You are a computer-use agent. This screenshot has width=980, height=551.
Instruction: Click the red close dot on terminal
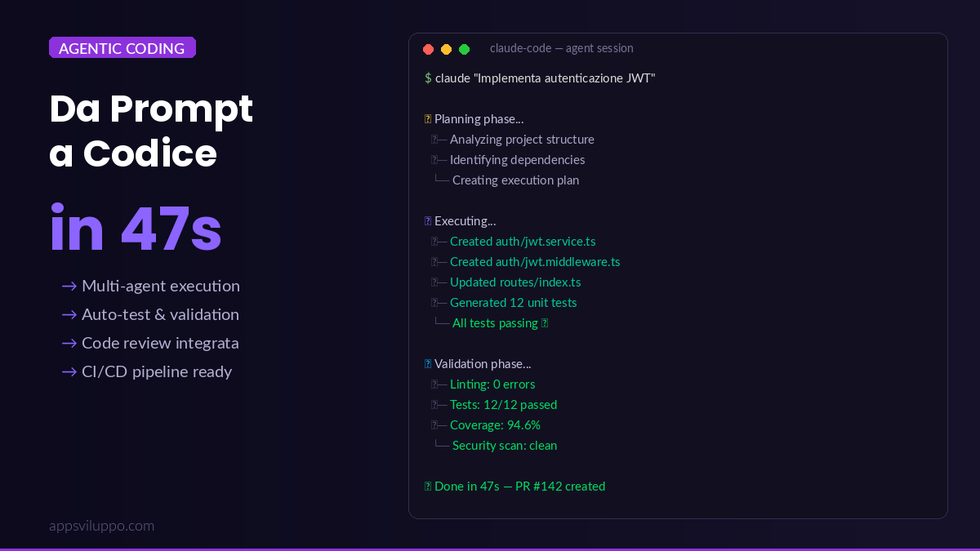(x=428, y=49)
